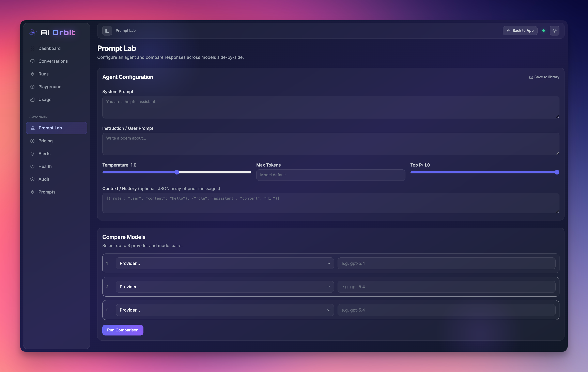The height and width of the screenshot is (372, 588).
Task: Click the Alerts bell icon
Action: [32, 154]
